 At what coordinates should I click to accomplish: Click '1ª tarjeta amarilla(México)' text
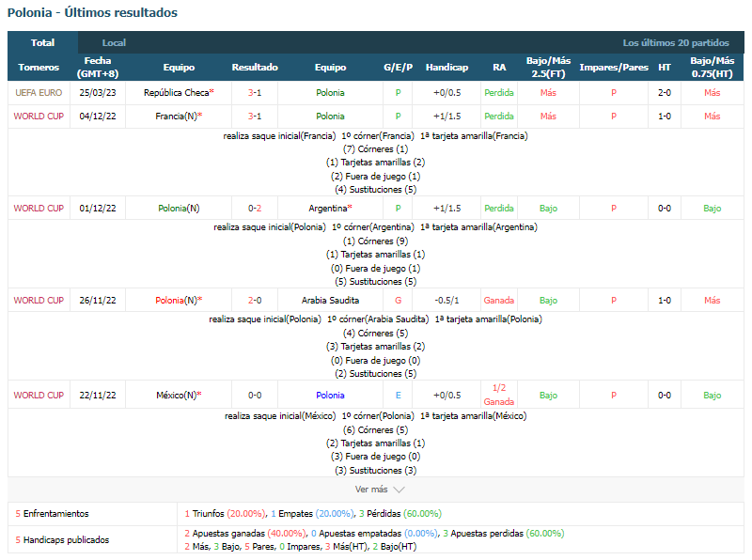(474, 415)
